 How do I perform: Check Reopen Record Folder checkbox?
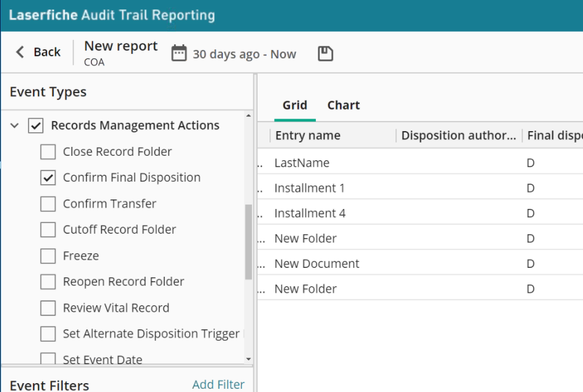click(x=48, y=282)
